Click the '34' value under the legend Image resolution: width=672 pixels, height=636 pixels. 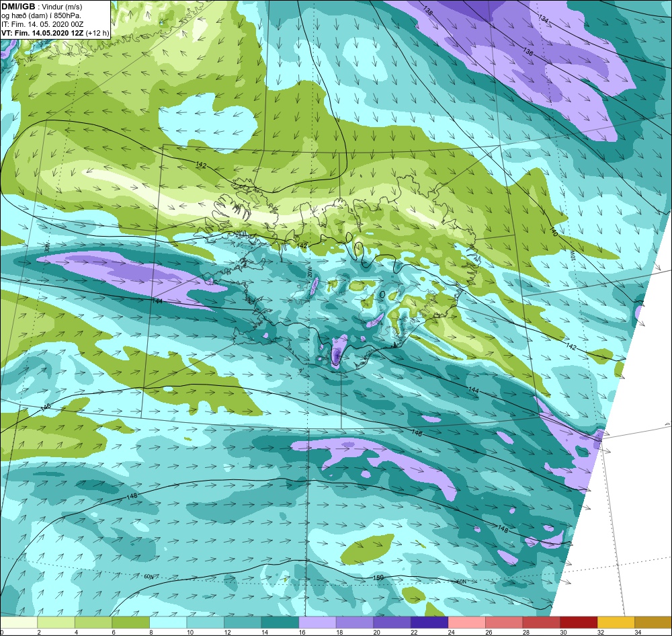(637, 632)
